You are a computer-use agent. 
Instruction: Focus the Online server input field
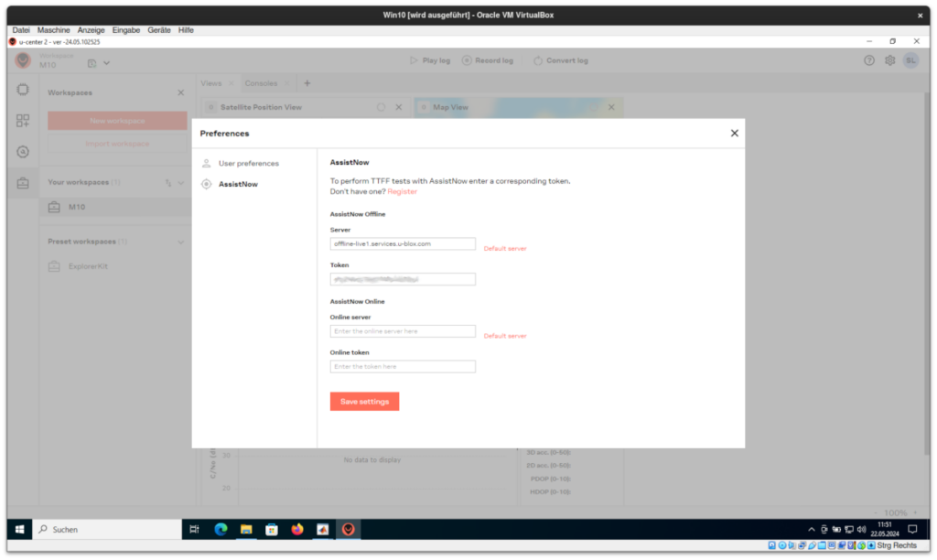(403, 331)
